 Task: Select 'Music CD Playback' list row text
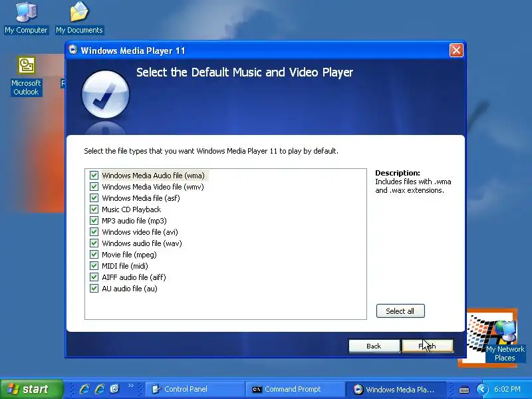pyautogui.click(x=131, y=209)
